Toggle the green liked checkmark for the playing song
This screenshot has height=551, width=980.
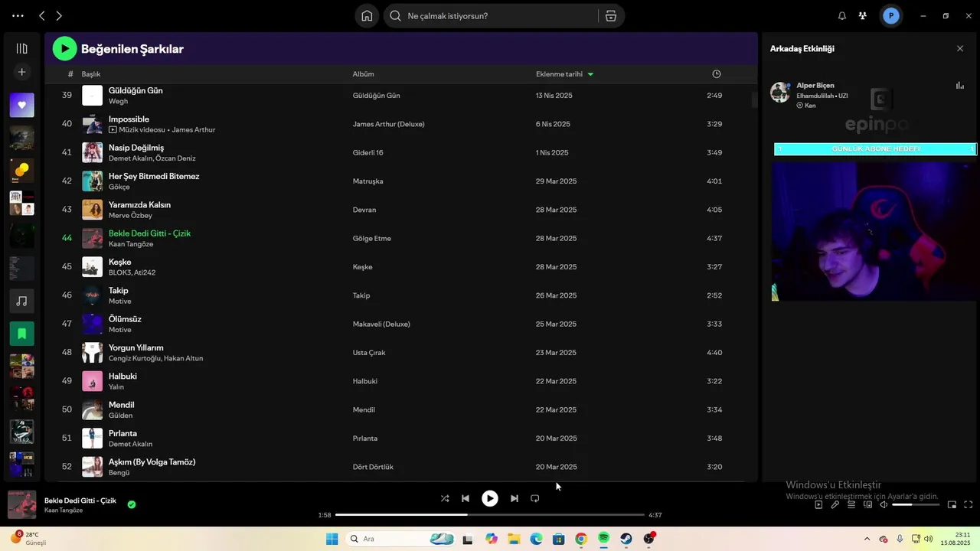tap(132, 504)
